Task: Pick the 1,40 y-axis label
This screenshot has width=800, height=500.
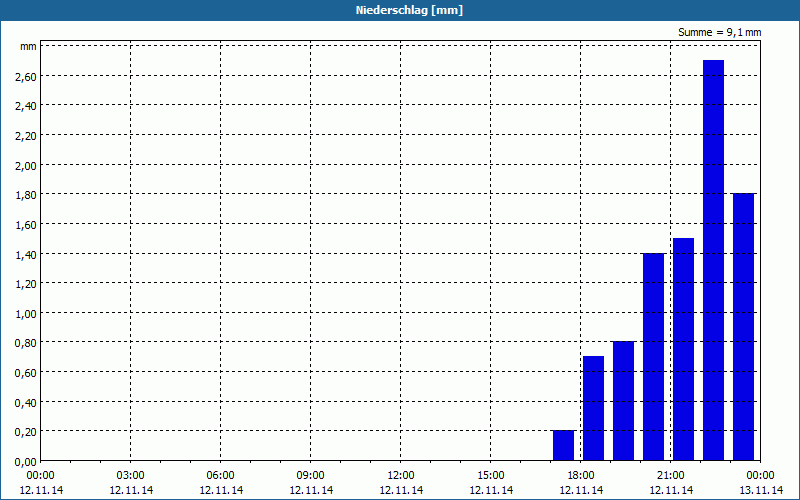Action: (x=26, y=254)
